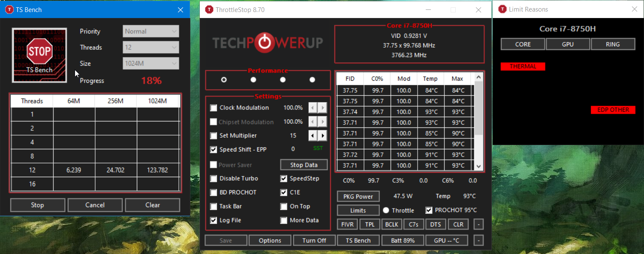Toggle BD PROCHOT checkbox
The height and width of the screenshot is (254, 644).
[x=214, y=192]
